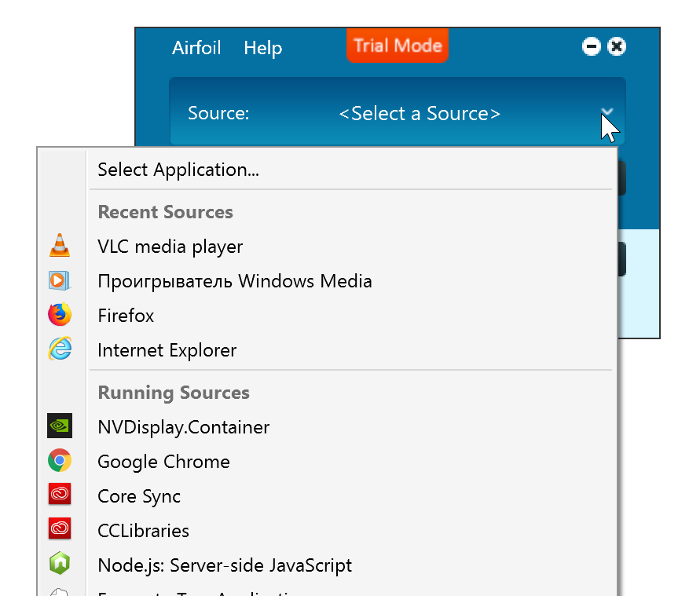700x596 pixels.
Task: Open the Airfoil menu
Action: [196, 48]
